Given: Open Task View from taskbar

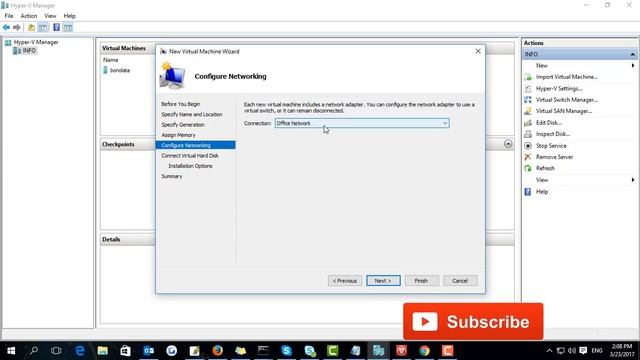Looking at the screenshot, I should pos(56,351).
